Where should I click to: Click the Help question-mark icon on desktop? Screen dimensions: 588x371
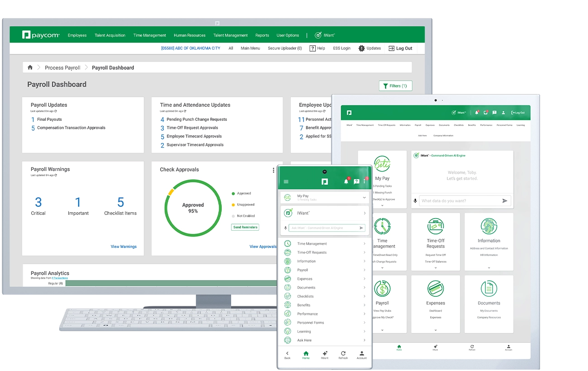312,48
